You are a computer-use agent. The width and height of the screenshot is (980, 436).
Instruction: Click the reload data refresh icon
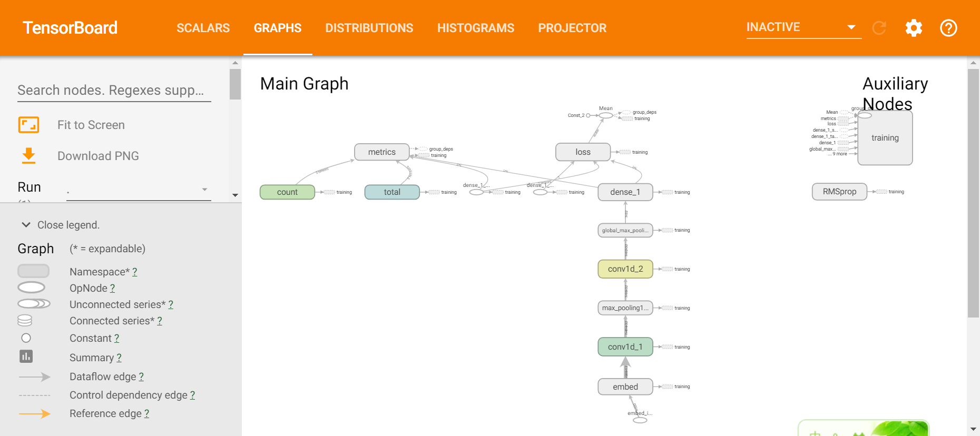point(879,28)
